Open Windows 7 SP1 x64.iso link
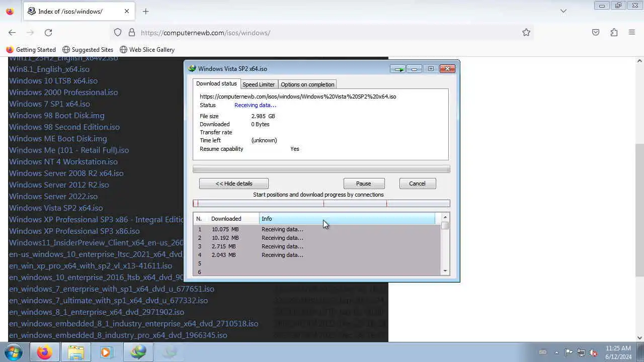Viewport: 644px width, 362px height. click(x=49, y=104)
